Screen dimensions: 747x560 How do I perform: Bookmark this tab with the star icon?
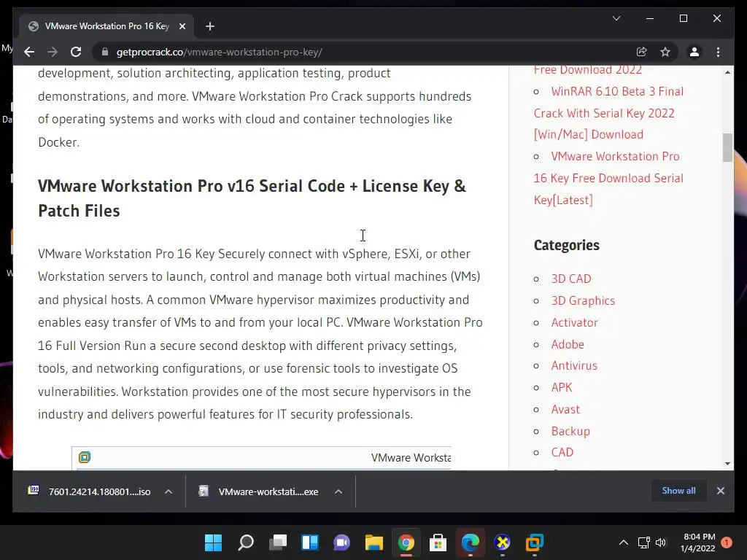pos(665,52)
